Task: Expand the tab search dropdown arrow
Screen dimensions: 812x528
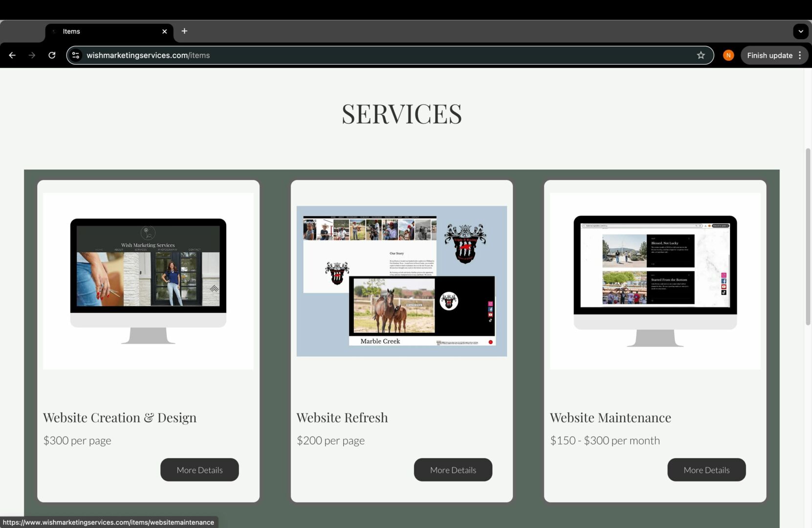Action: click(x=800, y=31)
